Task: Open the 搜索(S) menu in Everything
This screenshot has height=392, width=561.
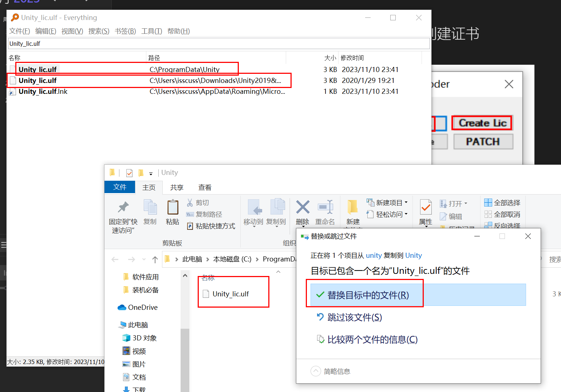Action: point(99,31)
